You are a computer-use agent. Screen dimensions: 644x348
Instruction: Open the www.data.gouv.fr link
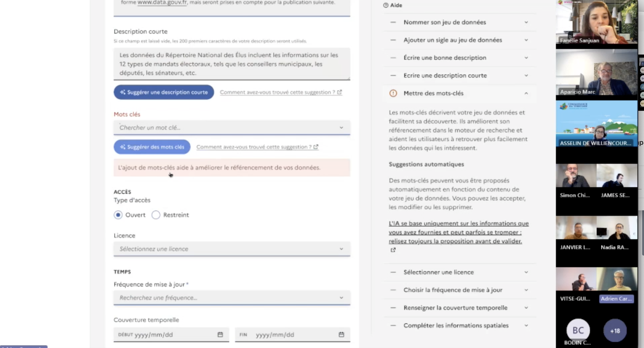(x=162, y=3)
